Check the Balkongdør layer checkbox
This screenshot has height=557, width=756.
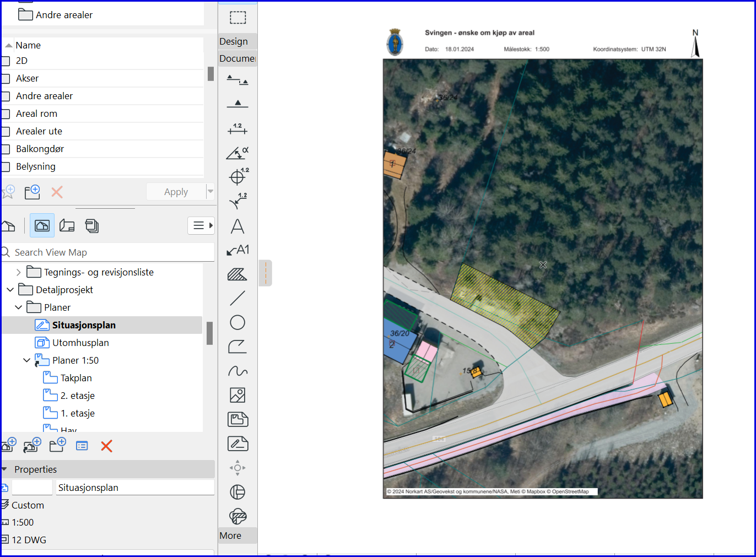coord(6,149)
